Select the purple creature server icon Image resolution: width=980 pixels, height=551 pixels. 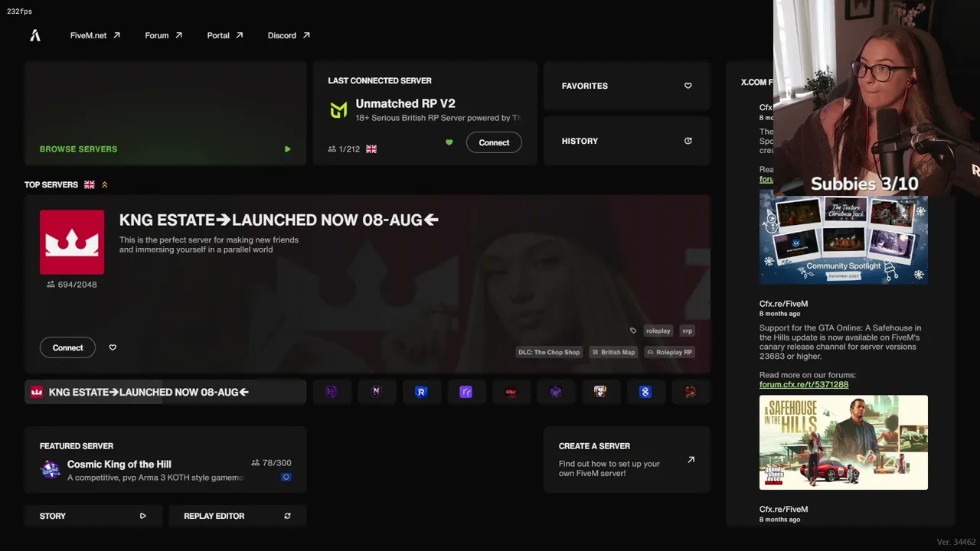pos(555,392)
